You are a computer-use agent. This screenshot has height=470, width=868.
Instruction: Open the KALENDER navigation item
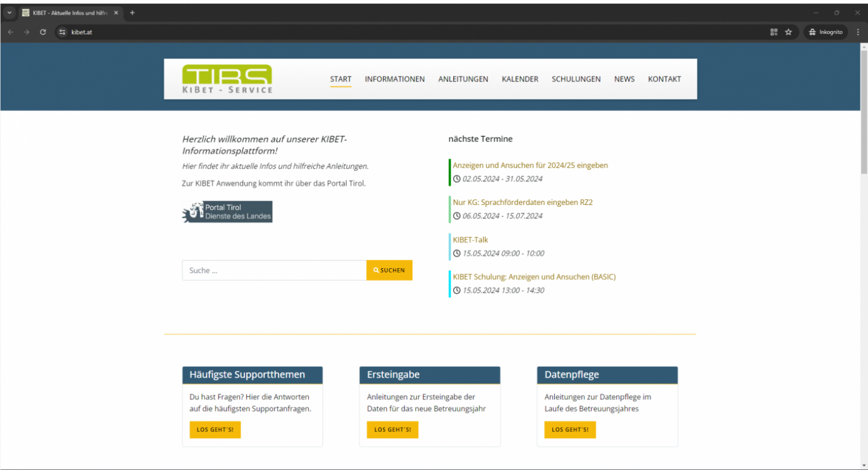520,79
